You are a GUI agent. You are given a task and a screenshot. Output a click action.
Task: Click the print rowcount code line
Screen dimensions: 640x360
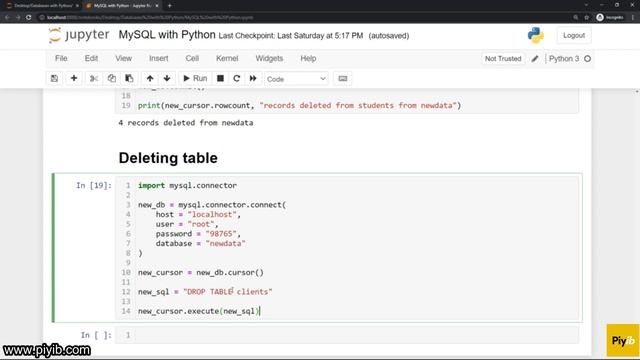299,105
